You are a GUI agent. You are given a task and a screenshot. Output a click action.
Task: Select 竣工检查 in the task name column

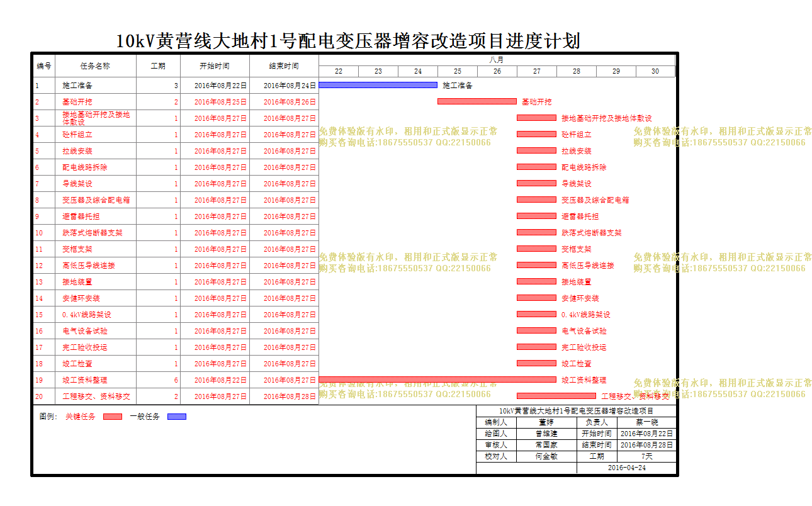[x=77, y=364]
